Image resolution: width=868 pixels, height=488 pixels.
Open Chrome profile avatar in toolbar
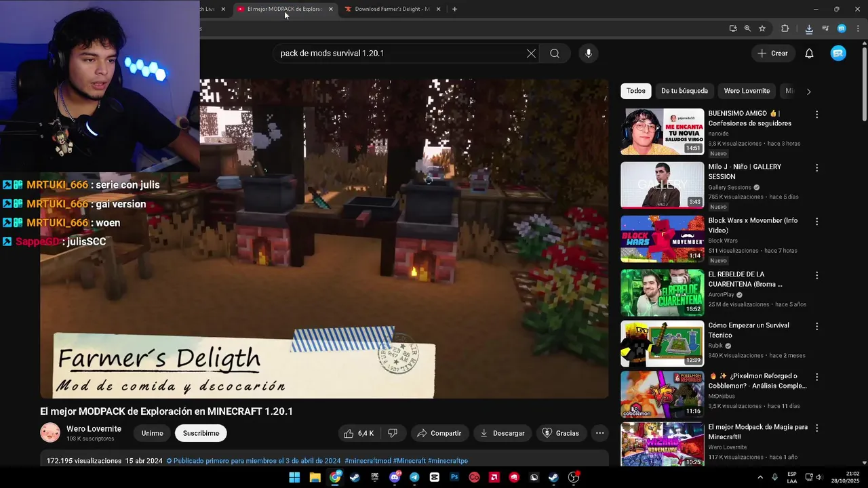click(x=842, y=28)
